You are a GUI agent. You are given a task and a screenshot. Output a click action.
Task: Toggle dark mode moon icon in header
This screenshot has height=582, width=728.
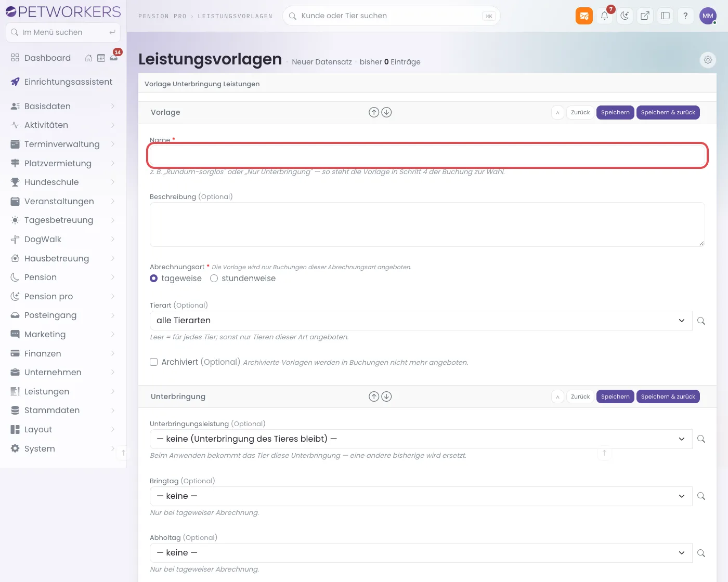(x=625, y=16)
